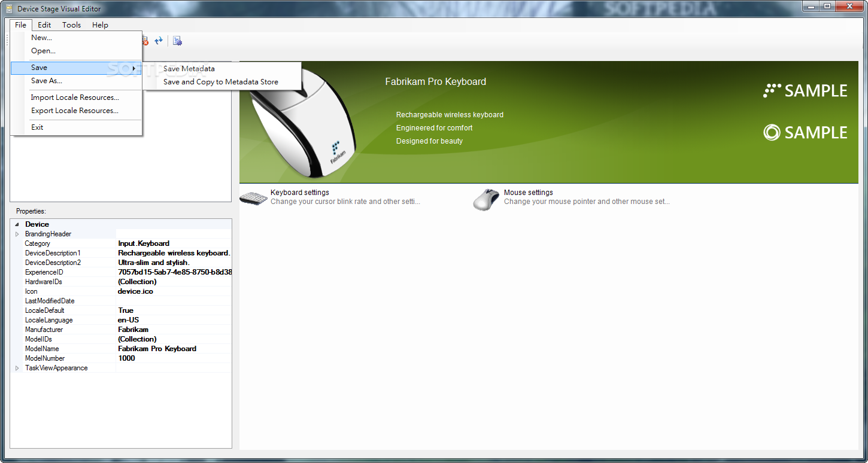Click 'Rechargeable wireless keyboard' banner text
The height and width of the screenshot is (463, 868).
coord(450,115)
